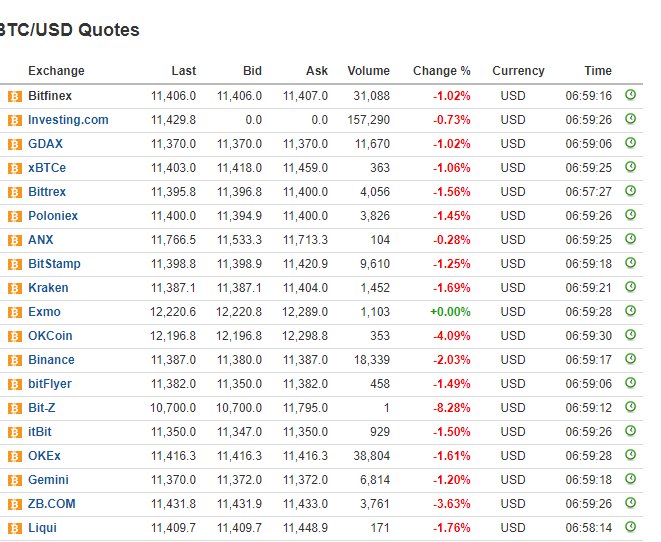Open the Exmo exchange link
Viewport: 661px width, 542px height.
[x=44, y=312]
